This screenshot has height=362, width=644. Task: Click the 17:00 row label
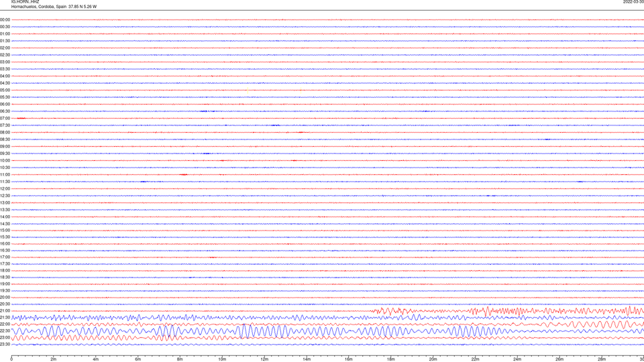point(5,257)
